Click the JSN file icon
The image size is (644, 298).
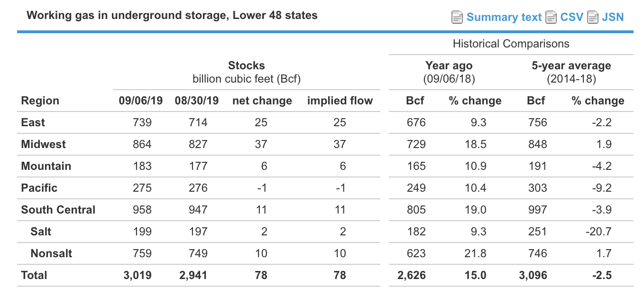tap(593, 17)
